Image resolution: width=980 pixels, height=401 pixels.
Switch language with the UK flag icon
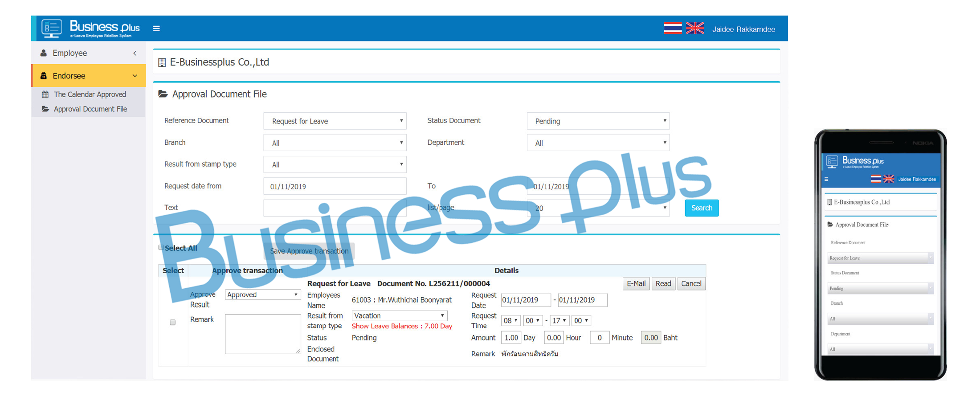695,29
